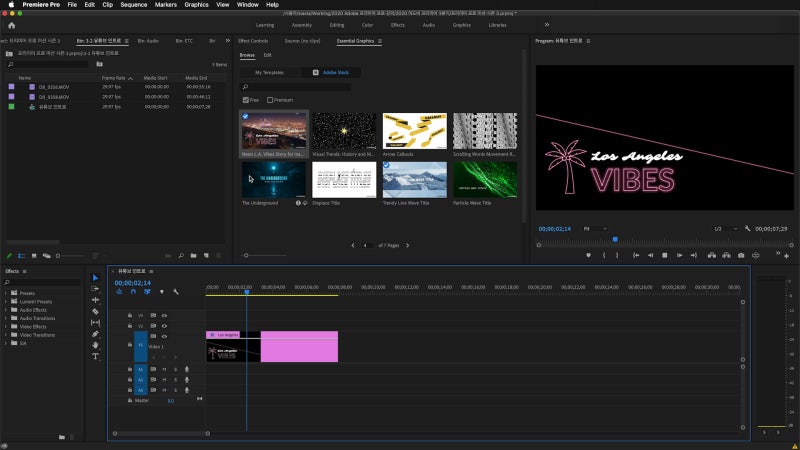Show more workspaces overflow chevron
This screenshot has width=800, height=450.
[547, 24]
